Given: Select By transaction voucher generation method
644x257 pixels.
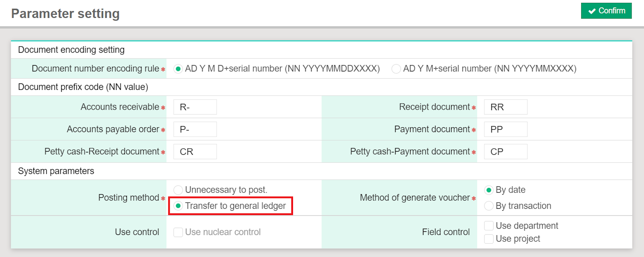Looking at the screenshot, I should coord(489,206).
